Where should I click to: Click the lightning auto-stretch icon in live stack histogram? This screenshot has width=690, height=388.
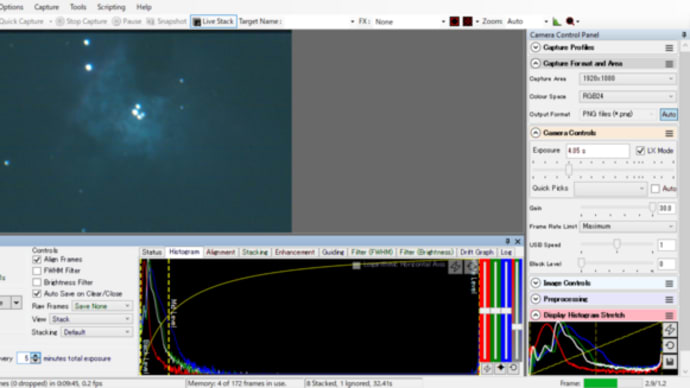click(x=455, y=267)
